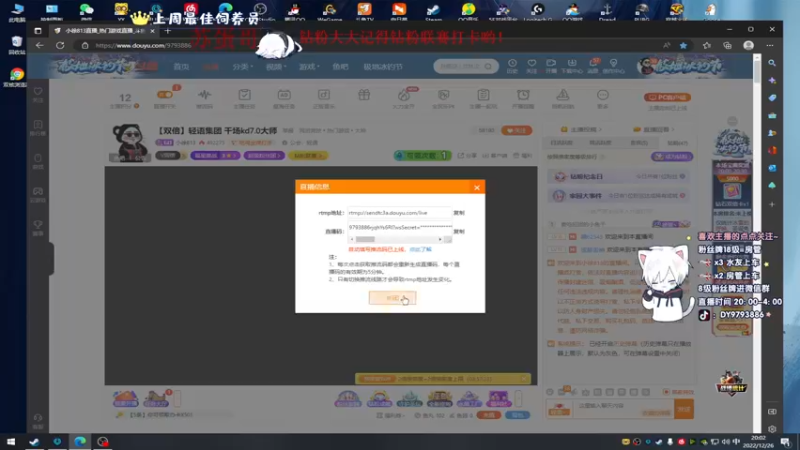Open the warning triangle icon
The width and height of the screenshot is (800, 450).
[563, 95]
